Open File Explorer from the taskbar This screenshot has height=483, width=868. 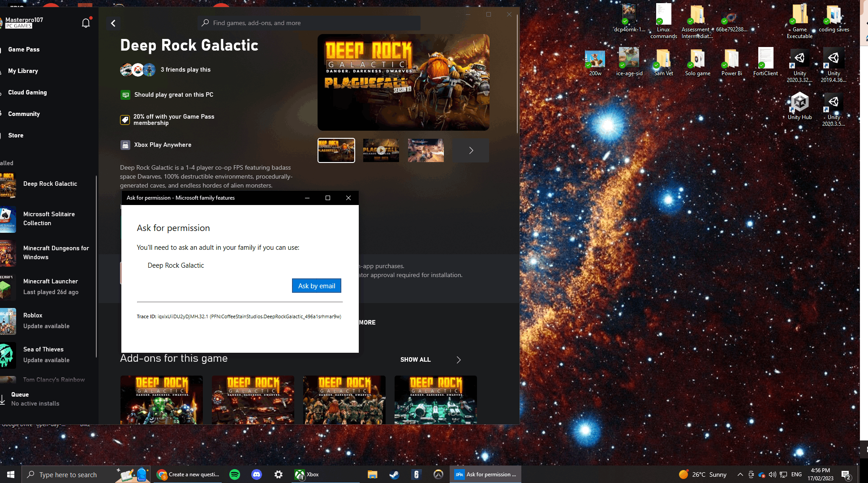(372, 474)
